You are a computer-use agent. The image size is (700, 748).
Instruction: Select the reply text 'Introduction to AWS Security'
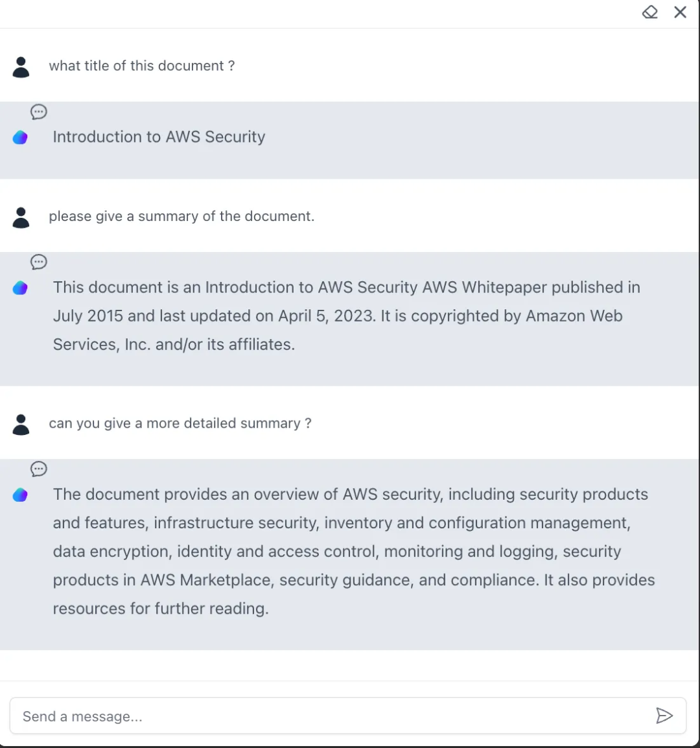click(159, 137)
